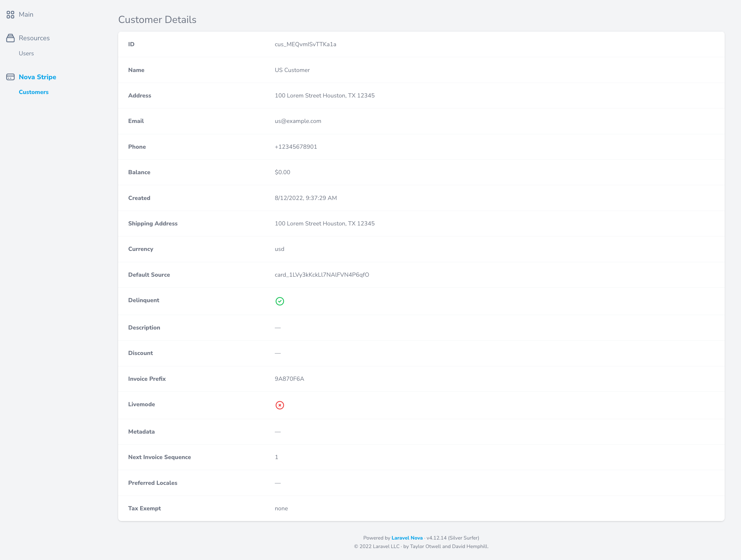Click the Customer Details page heading
741x560 pixels.
pyautogui.click(x=157, y=19)
